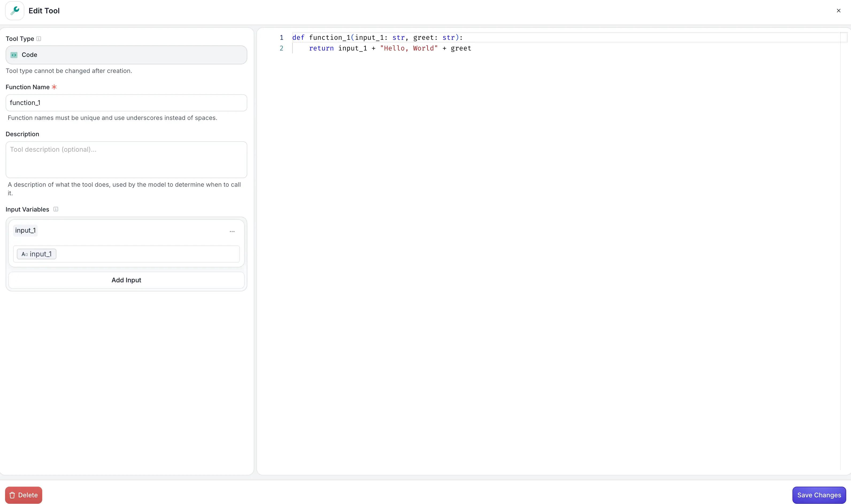
Task: Click the Function Name input field
Action: (126, 103)
